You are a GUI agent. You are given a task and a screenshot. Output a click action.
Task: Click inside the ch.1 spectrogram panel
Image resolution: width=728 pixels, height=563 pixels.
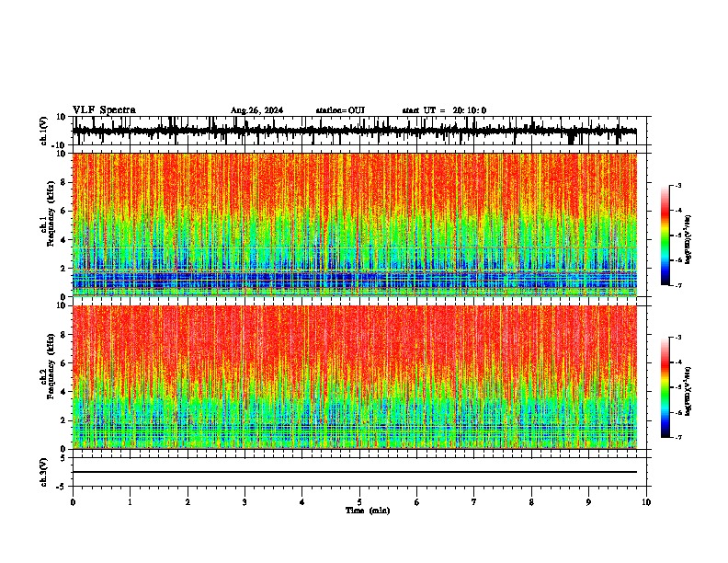355,224
